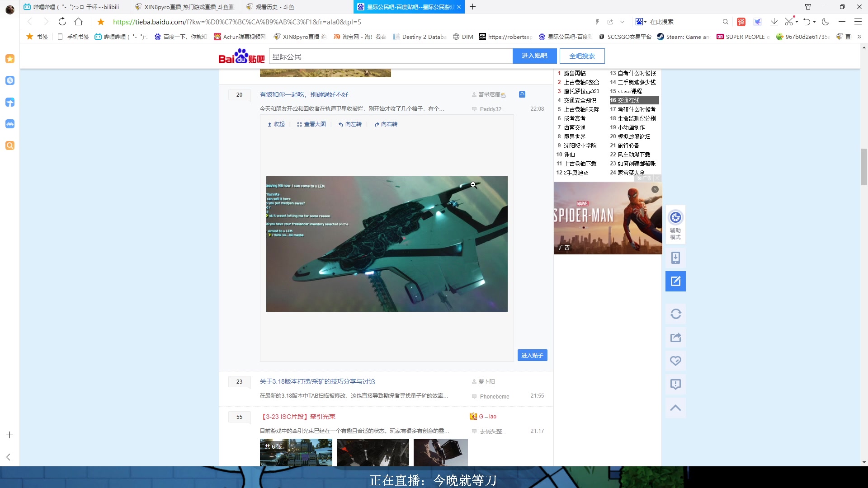Open the dropdown arrow next to share button
This screenshot has width=868, height=488.
tap(623, 22)
